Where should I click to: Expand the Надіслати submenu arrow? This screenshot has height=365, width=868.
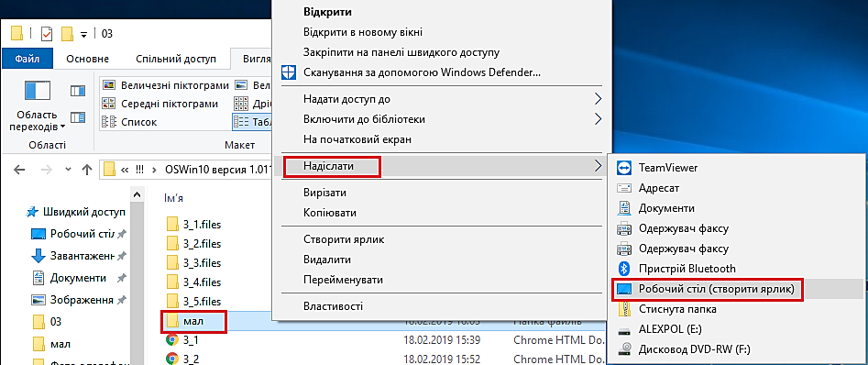point(598,166)
